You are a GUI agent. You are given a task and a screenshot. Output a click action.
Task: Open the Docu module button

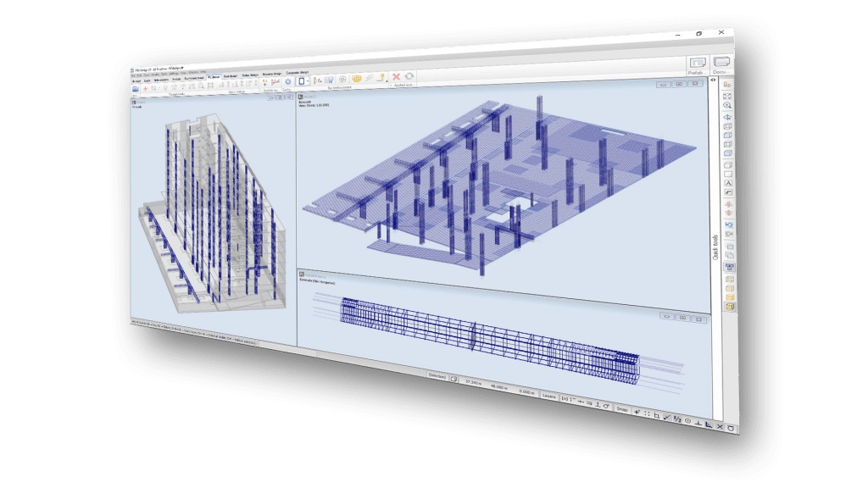[x=721, y=63]
